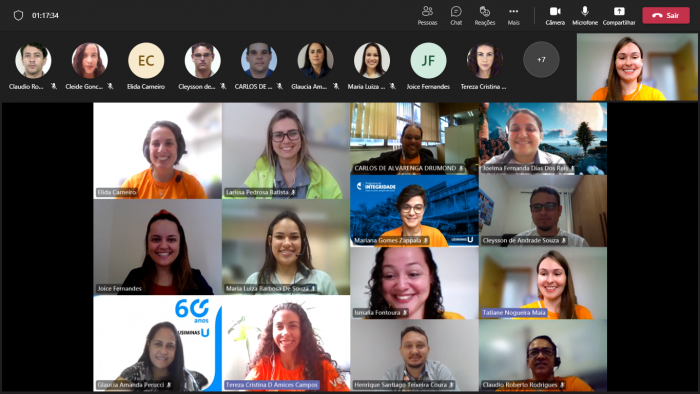Click Tereza Cristina participant avatar in strip

(485, 60)
